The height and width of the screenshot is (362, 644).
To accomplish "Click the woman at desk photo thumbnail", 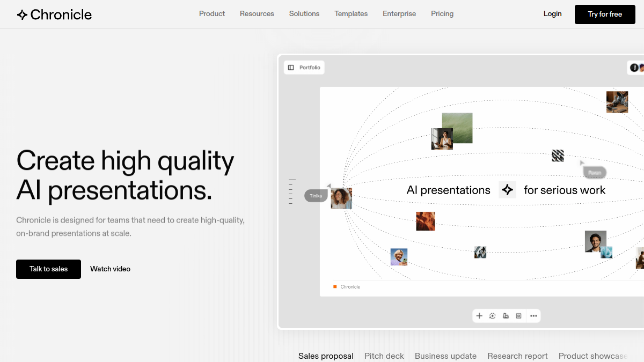I will click(x=442, y=139).
